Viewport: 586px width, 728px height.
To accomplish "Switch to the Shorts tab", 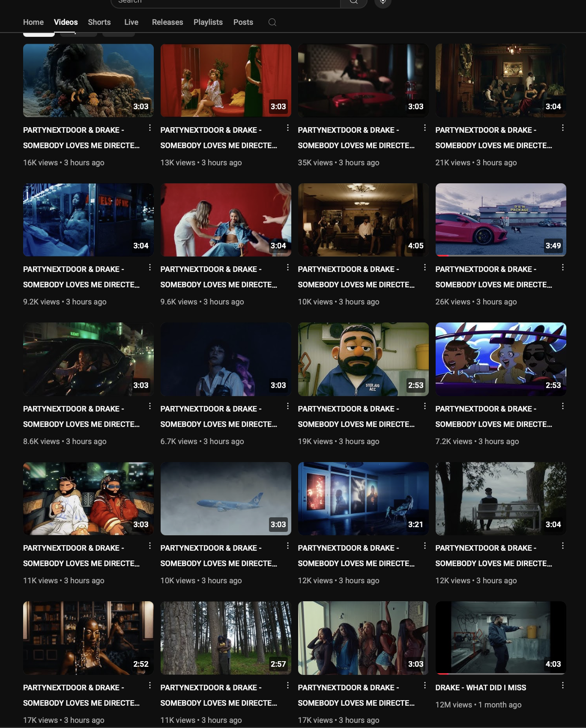I will click(99, 22).
